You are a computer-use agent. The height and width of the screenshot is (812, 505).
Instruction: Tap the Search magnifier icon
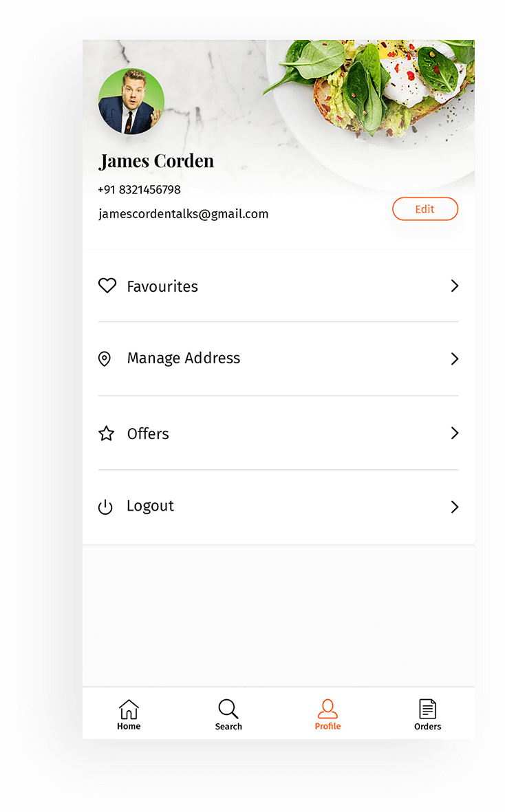pyautogui.click(x=228, y=709)
